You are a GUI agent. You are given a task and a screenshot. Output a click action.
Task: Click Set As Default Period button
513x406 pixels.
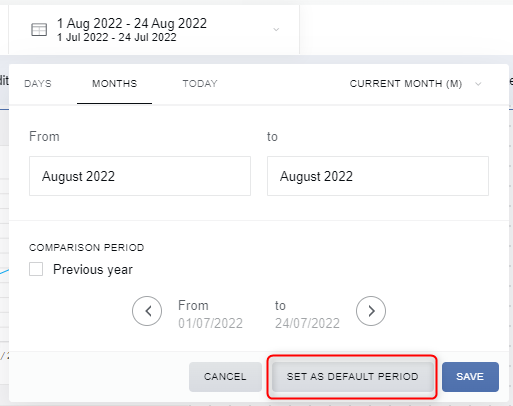(x=353, y=377)
